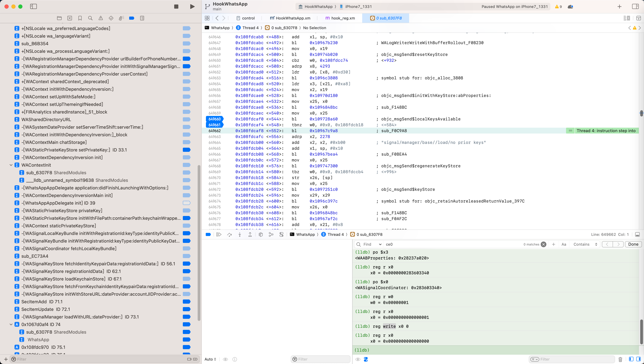
Task: Adjust editor options lines icon
Action: (627, 18)
